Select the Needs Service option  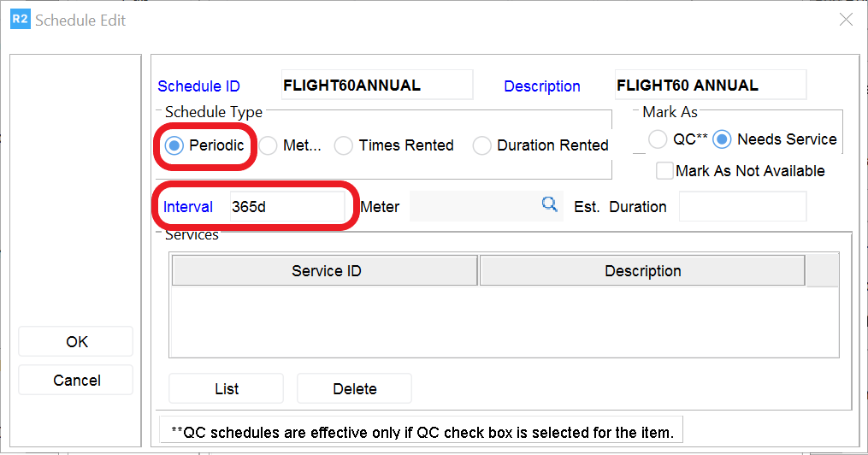(x=723, y=139)
